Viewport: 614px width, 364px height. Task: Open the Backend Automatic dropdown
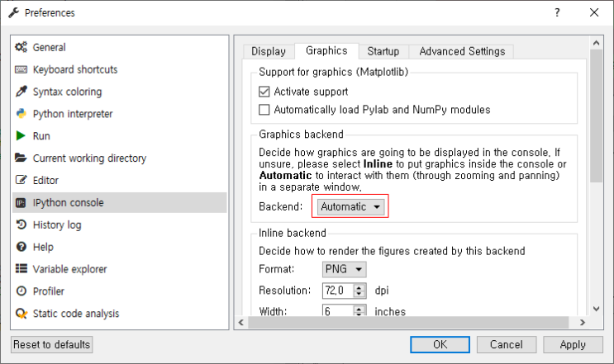(x=351, y=206)
